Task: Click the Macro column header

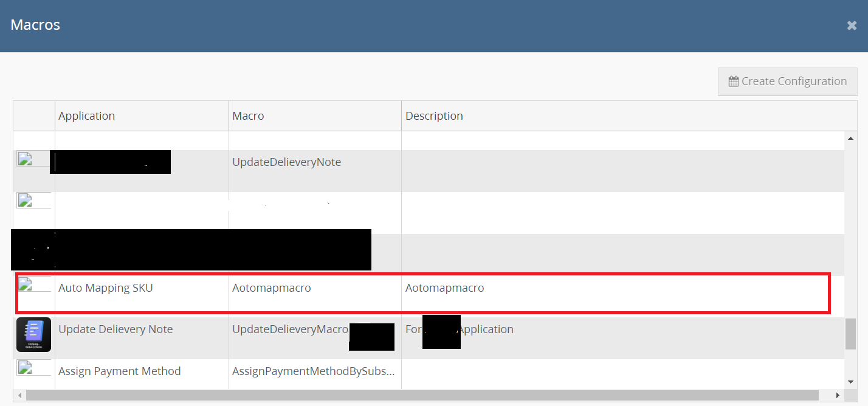Action: coord(248,116)
